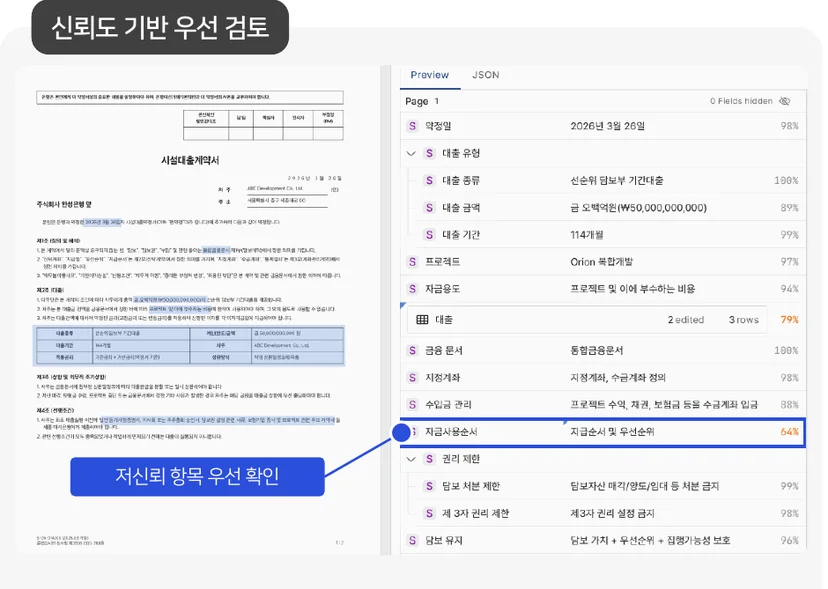Click the S icon beside 지정계좌

pyautogui.click(x=412, y=378)
